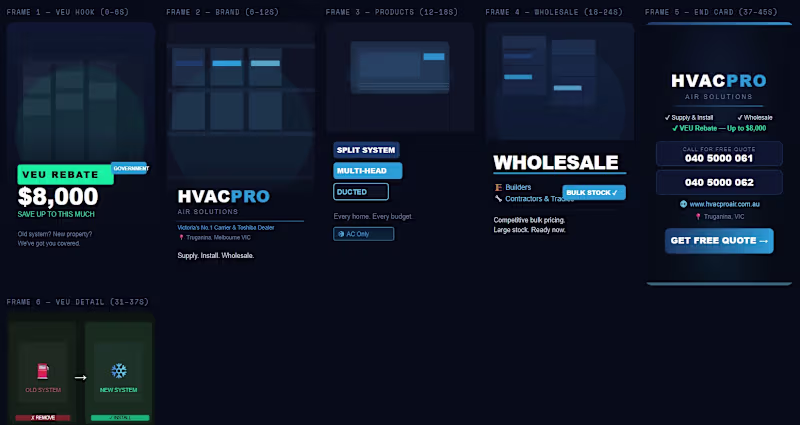Click the blue GOVERNMENT tag
The image size is (800, 425).
click(130, 168)
